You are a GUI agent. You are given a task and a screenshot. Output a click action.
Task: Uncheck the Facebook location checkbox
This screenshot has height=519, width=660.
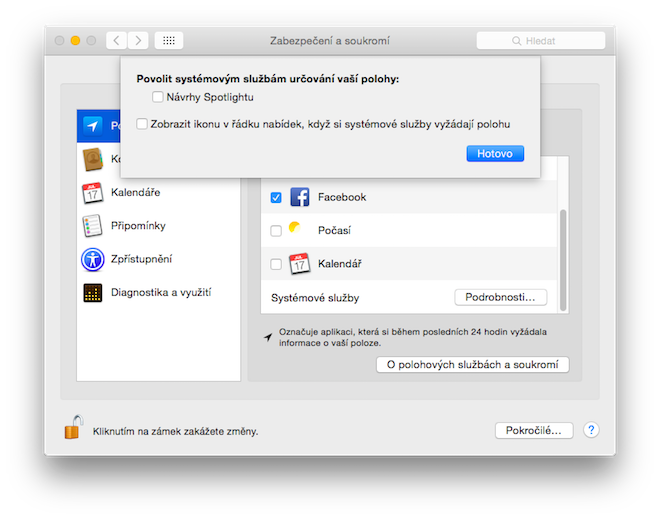tap(276, 197)
